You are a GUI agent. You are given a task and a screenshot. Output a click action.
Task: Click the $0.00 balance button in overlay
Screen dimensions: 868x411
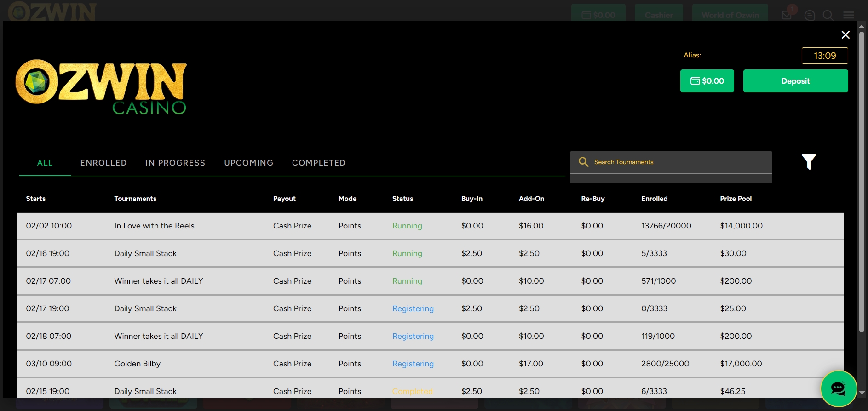point(707,81)
